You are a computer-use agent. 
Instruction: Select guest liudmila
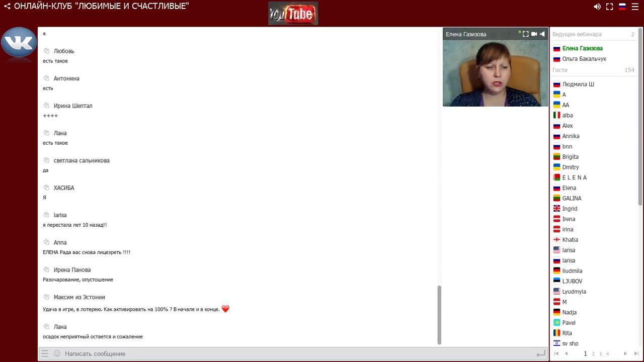pos(572,271)
